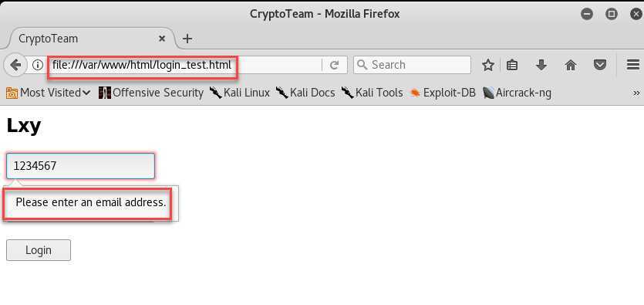Bookmark this page with the star

(488, 65)
